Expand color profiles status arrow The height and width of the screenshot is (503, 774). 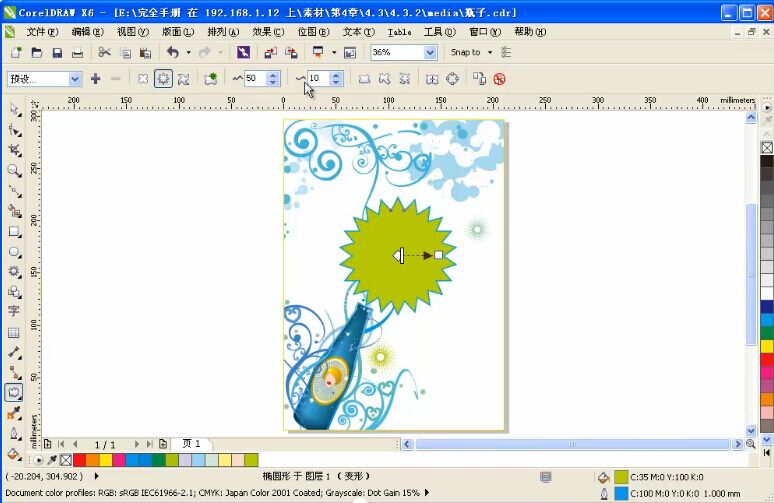[427, 492]
